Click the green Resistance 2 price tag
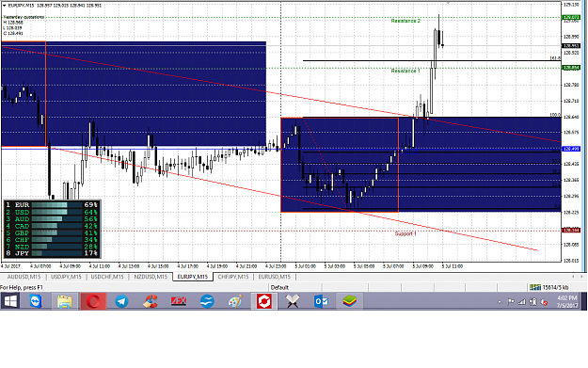Image resolution: width=588 pixels, height=368 pixels. [x=571, y=18]
